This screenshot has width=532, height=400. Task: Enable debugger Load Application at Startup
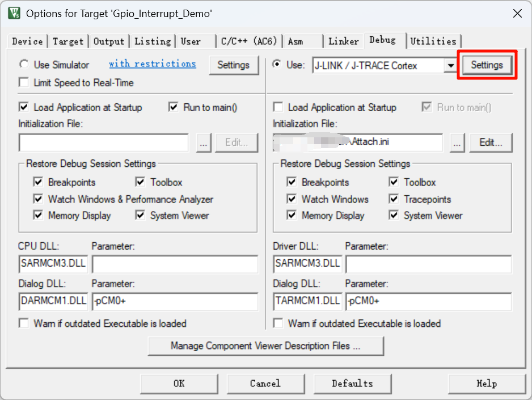tap(278, 107)
